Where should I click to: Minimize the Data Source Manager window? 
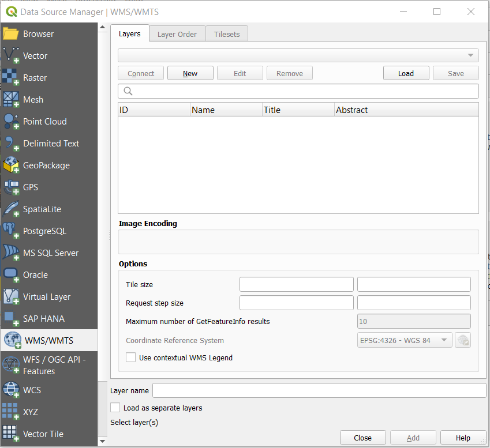[403, 12]
